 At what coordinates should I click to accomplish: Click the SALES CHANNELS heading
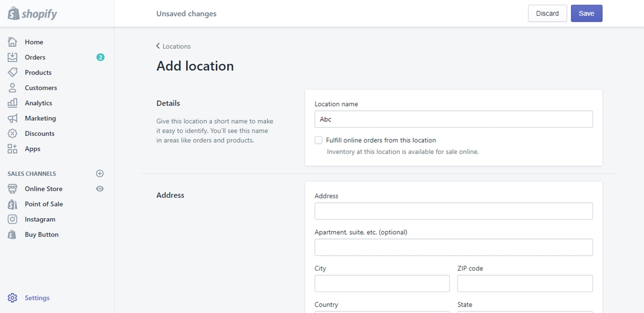pos(32,174)
